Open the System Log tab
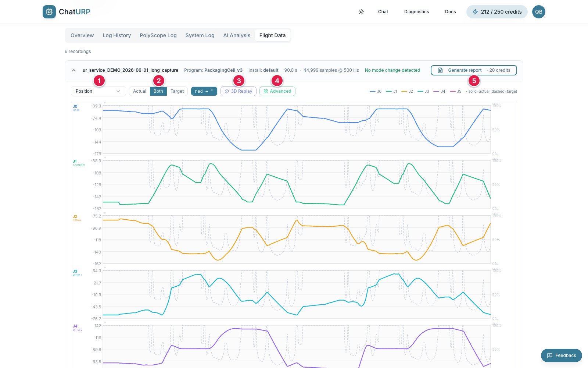Viewport: 588px width, 368px height. point(200,35)
